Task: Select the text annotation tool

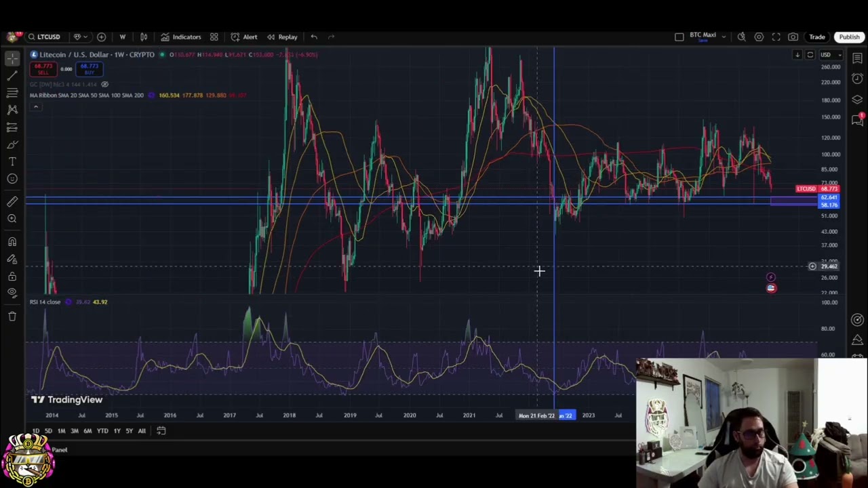Action: tap(12, 161)
